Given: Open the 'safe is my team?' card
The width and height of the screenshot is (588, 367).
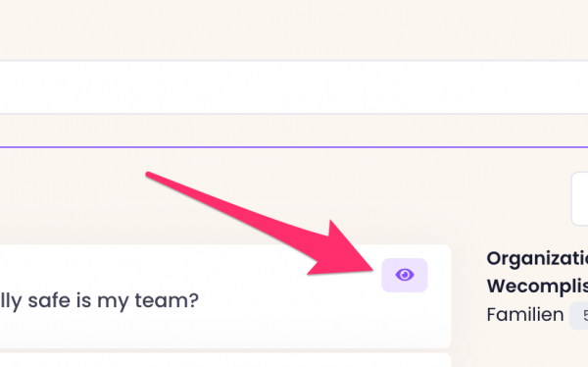Looking at the screenshot, I should 225,296.
